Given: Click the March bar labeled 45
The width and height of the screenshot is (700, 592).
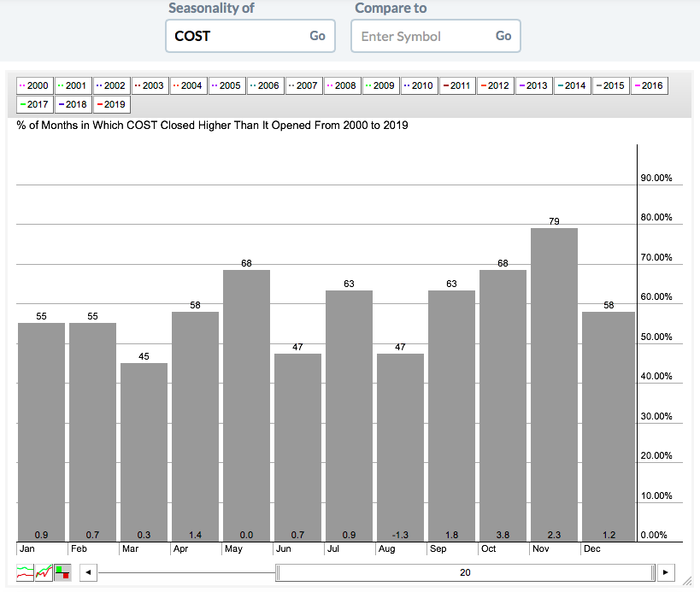Looking at the screenshot, I should (144, 453).
